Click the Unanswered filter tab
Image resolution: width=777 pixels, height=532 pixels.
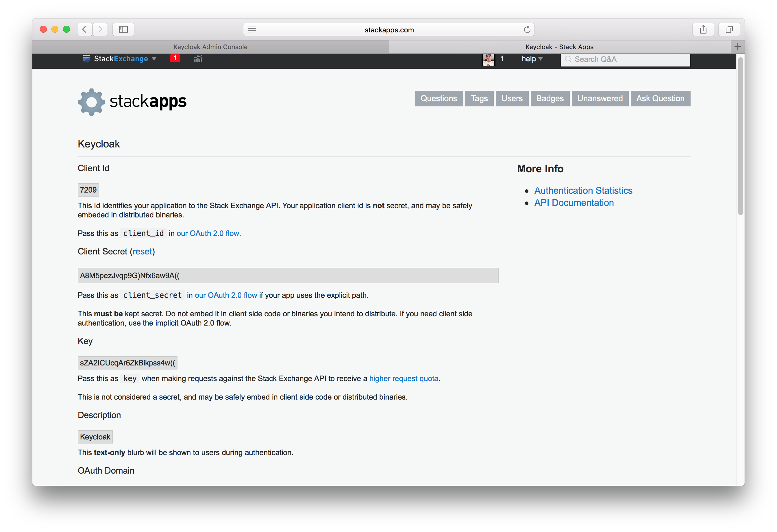click(600, 98)
